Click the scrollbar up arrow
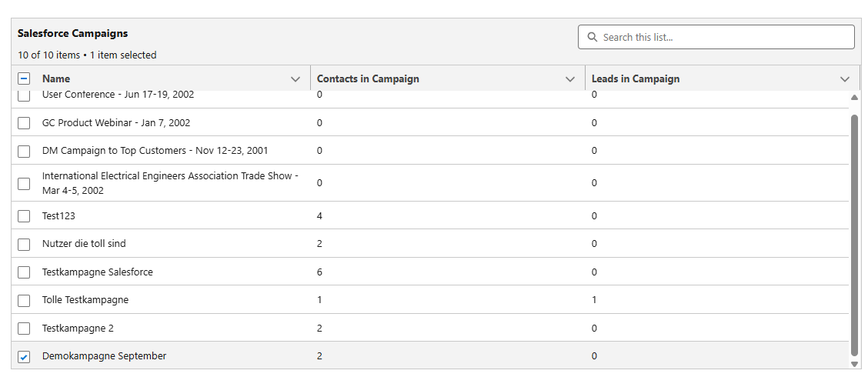 click(x=853, y=98)
